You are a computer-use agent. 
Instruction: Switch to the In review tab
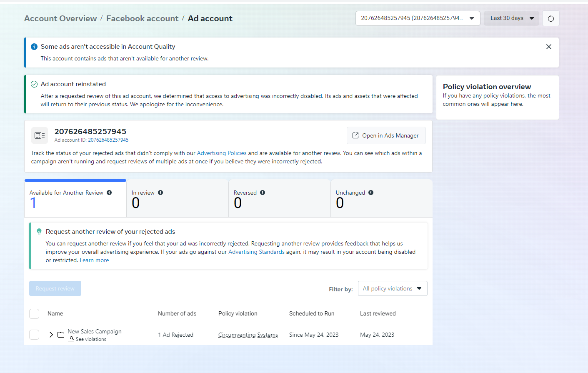pos(178,198)
